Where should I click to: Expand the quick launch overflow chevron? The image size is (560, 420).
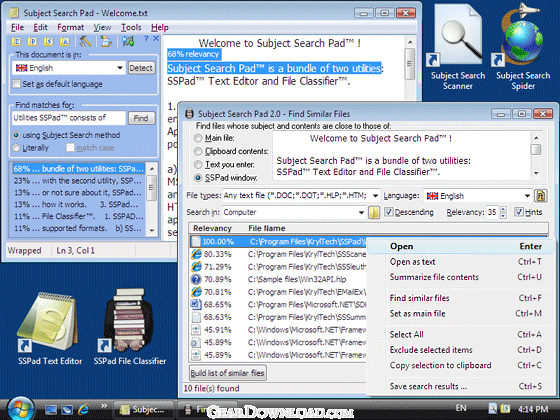(104, 406)
